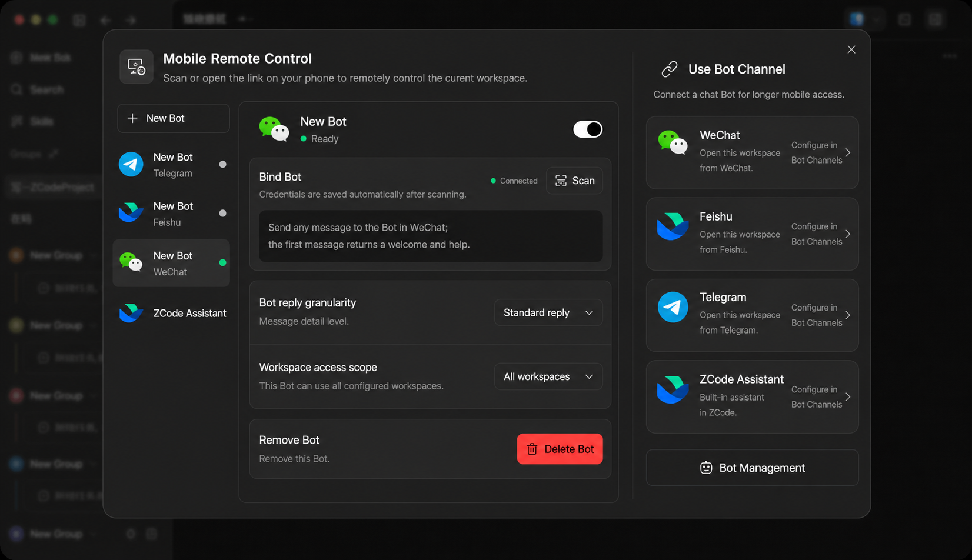Click 'Configure in Bot Channels' on WeChat card
The width and height of the screenshot is (972, 560).
[x=817, y=152]
